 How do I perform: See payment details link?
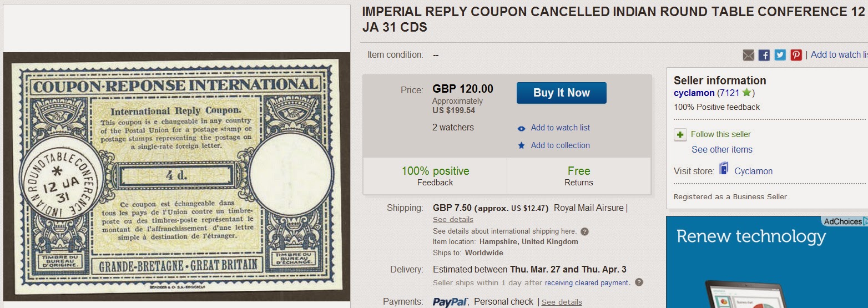pyautogui.click(x=562, y=302)
